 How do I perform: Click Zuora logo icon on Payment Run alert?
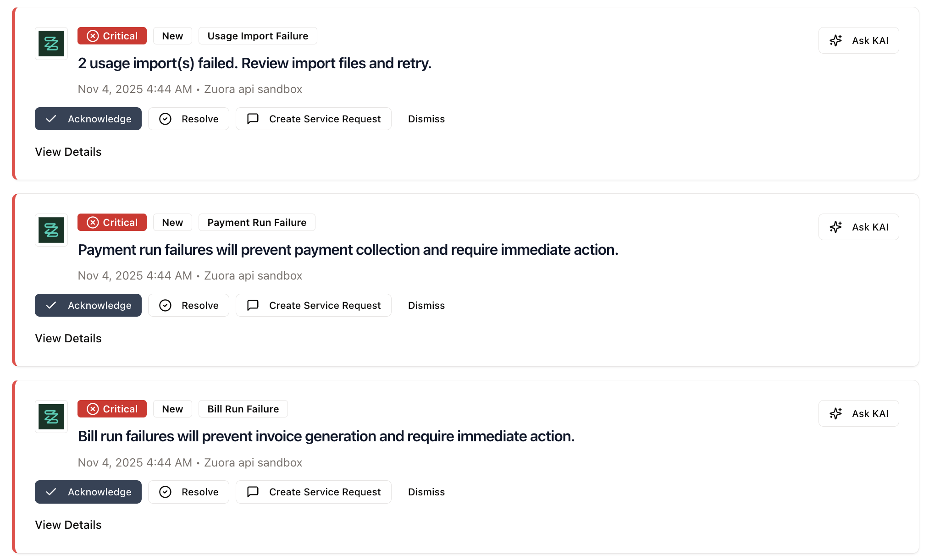pyautogui.click(x=51, y=230)
